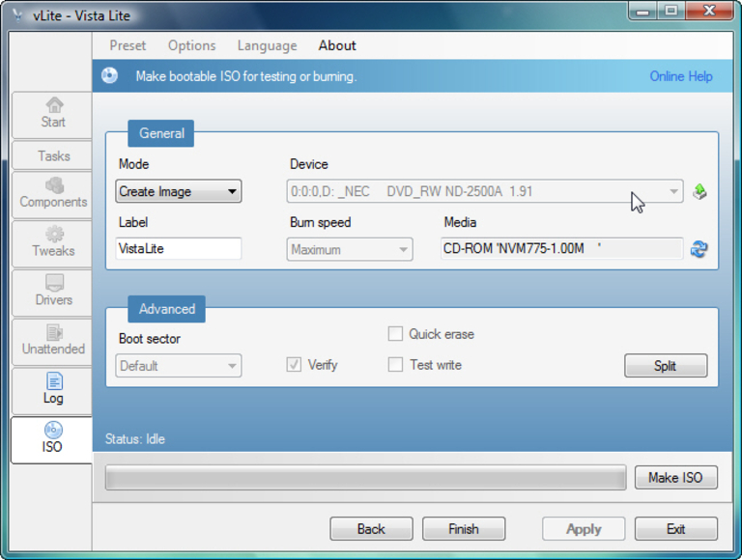Click the disc icon in the blue header
The image size is (742, 560).
pyautogui.click(x=109, y=75)
